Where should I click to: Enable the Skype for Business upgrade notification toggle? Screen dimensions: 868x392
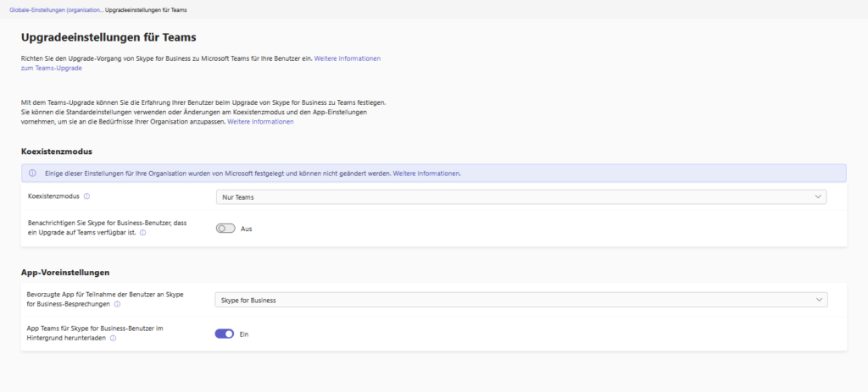pos(225,229)
